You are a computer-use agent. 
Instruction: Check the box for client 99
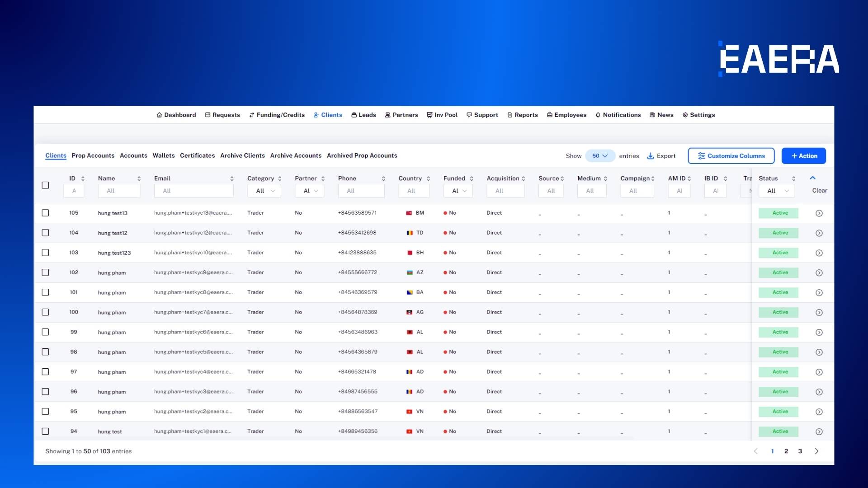pyautogui.click(x=45, y=332)
